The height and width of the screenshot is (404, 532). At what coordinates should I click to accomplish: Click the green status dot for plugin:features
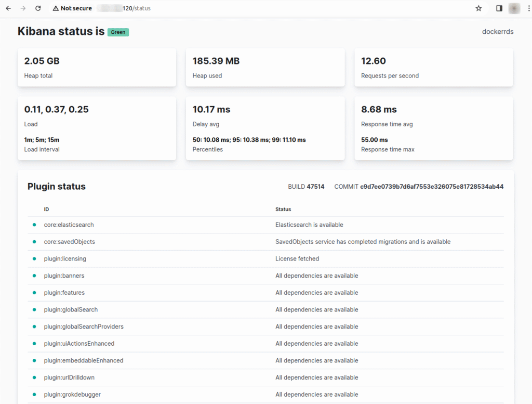click(34, 293)
